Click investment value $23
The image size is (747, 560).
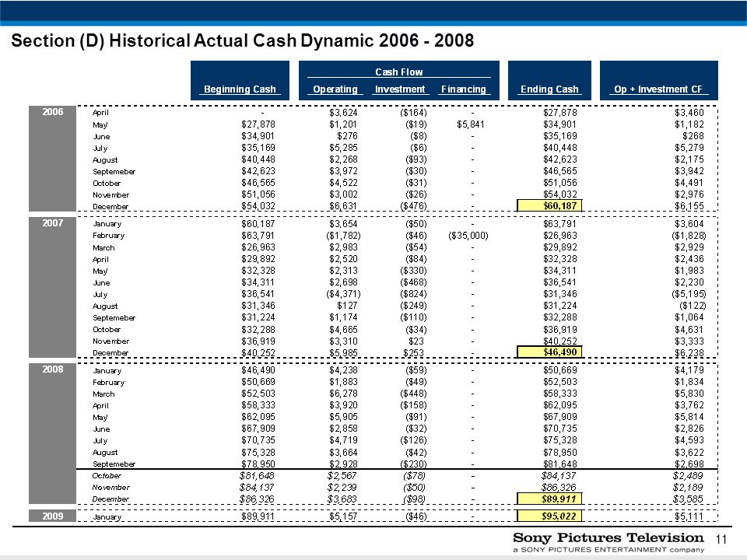[x=416, y=341]
